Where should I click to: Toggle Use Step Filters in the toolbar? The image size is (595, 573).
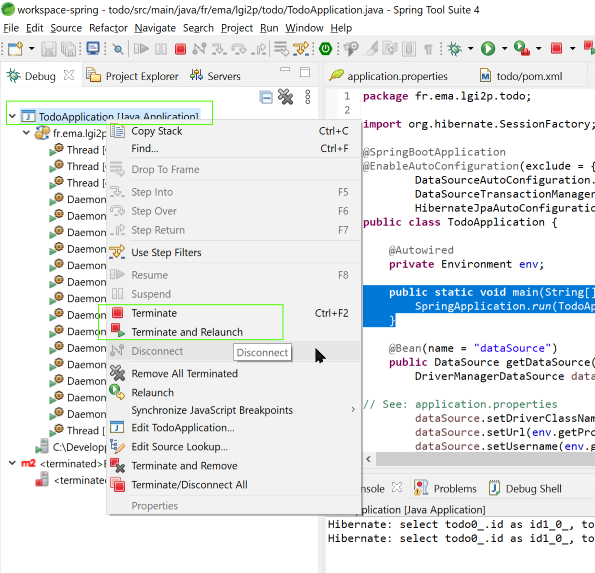click(301, 49)
